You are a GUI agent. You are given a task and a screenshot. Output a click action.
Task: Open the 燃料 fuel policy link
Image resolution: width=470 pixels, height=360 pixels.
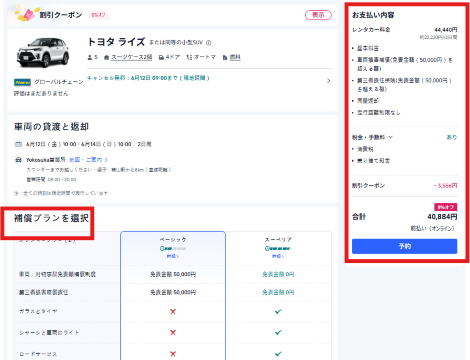click(235, 57)
